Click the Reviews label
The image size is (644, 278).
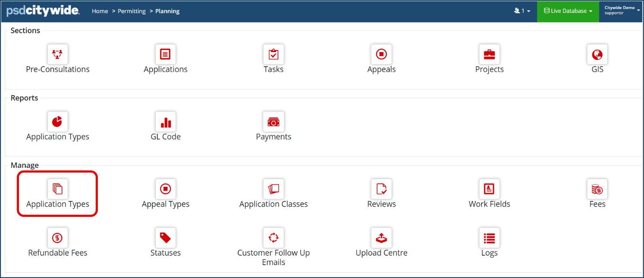[x=381, y=204]
